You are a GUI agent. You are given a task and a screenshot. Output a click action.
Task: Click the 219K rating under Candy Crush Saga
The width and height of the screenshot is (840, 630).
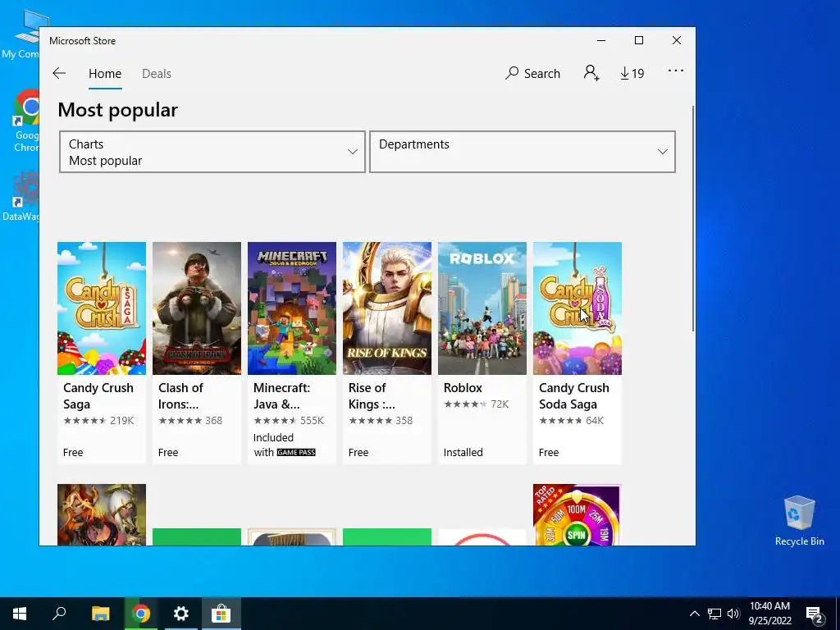tap(121, 421)
